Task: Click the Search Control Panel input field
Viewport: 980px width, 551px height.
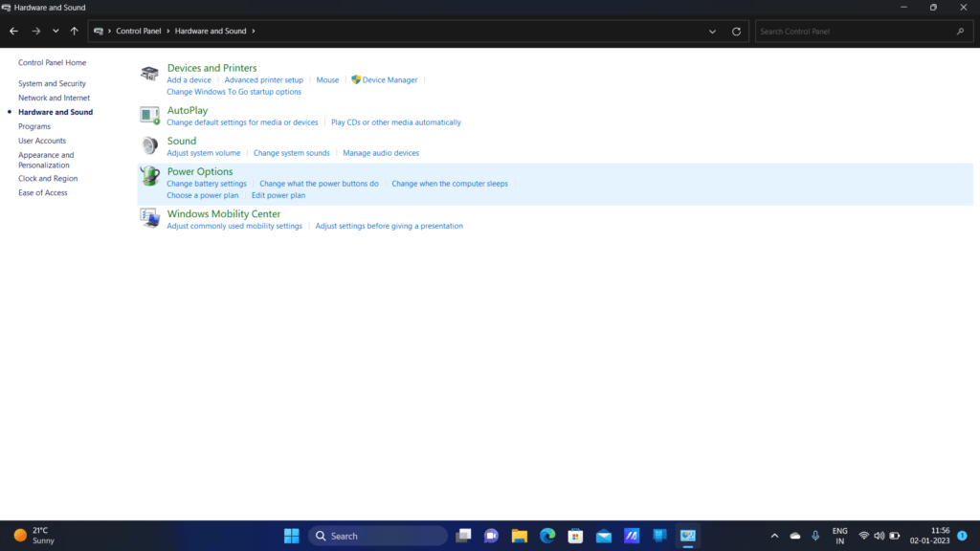Action: 864,32
